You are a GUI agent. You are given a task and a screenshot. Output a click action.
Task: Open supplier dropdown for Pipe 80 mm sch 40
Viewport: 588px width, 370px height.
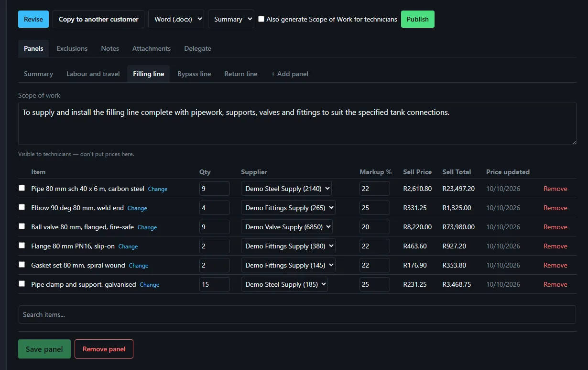pos(286,189)
